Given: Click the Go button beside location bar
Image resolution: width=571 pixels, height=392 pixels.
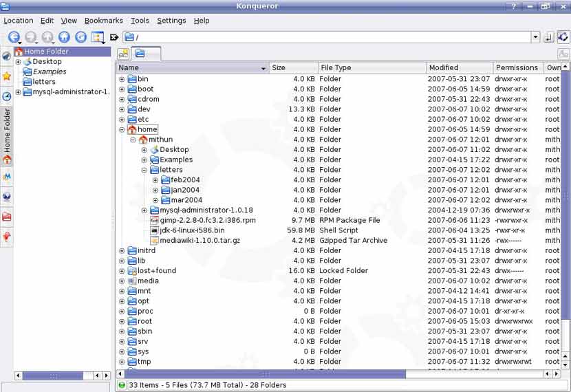Looking at the screenshot, I should tap(549, 37).
